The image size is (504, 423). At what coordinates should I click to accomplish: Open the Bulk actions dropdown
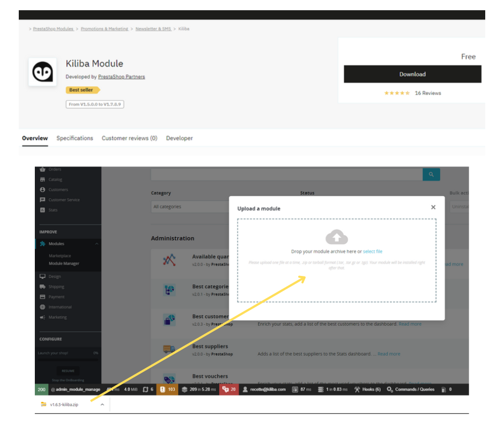tap(459, 207)
